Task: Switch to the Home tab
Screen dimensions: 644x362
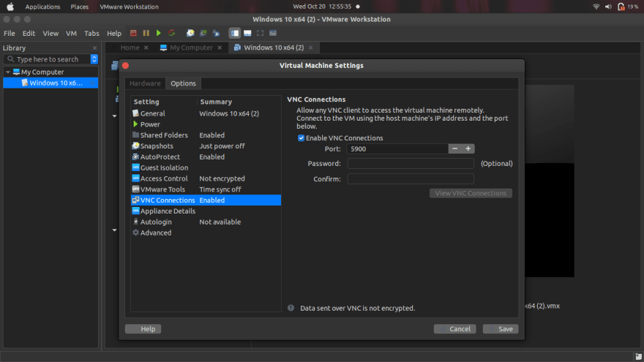Action: (130, 48)
